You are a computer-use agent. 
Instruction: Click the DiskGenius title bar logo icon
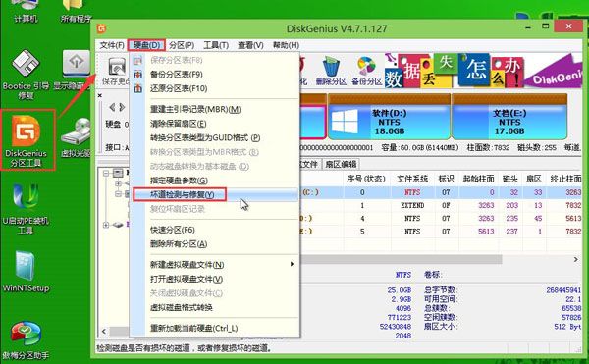(101, 28)
